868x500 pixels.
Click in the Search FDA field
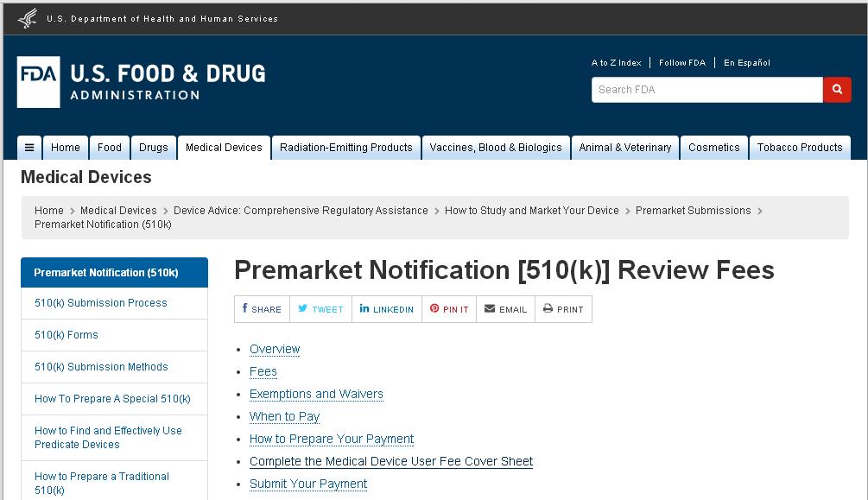tap(706, 90)
